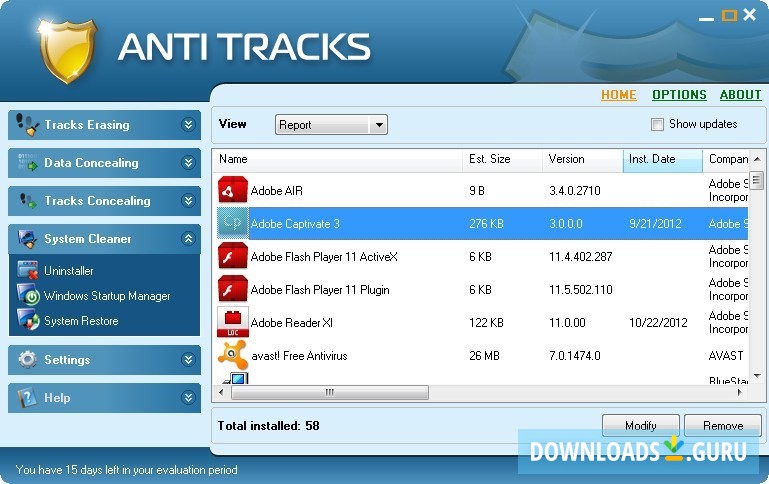Click the Total installed: 58 label

pyautogui.click(x=269, y=426)
